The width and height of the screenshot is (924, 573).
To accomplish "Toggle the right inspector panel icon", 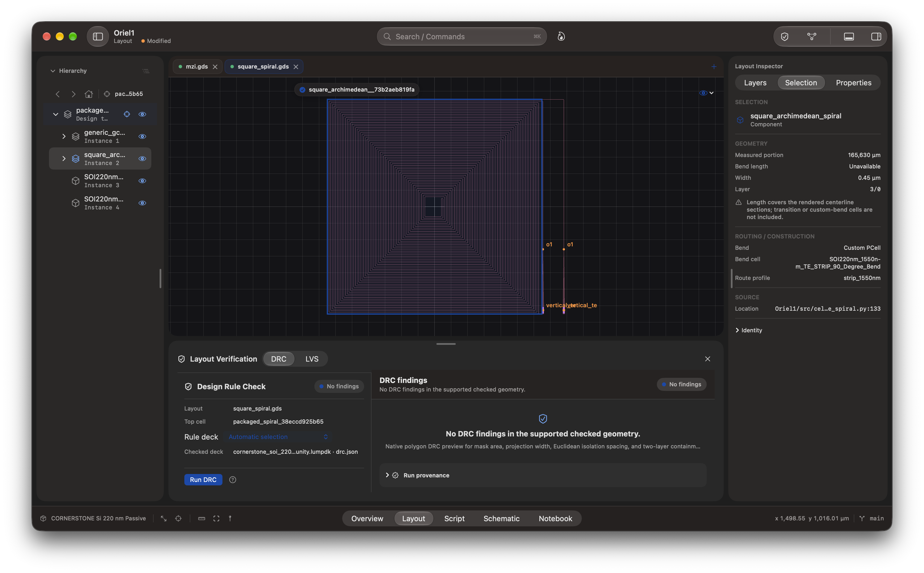I will (x=876, y=36).
